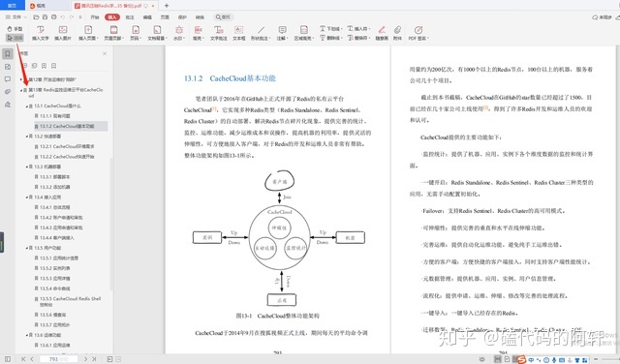620x364 pixels.
Task: Open the File menu dropdown
Action: (16, 17)
